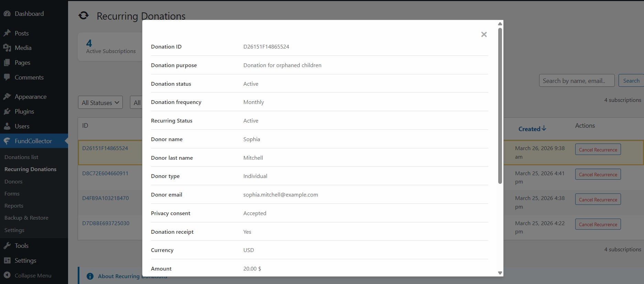
Task: Open Recurring Donations submenu item
Action: tap(30, 169)
